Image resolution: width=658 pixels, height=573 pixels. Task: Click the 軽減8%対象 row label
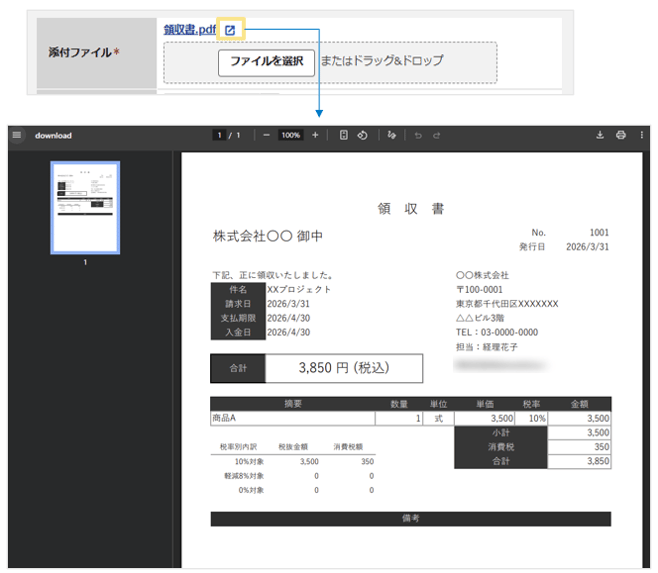(x=244, y=476)
